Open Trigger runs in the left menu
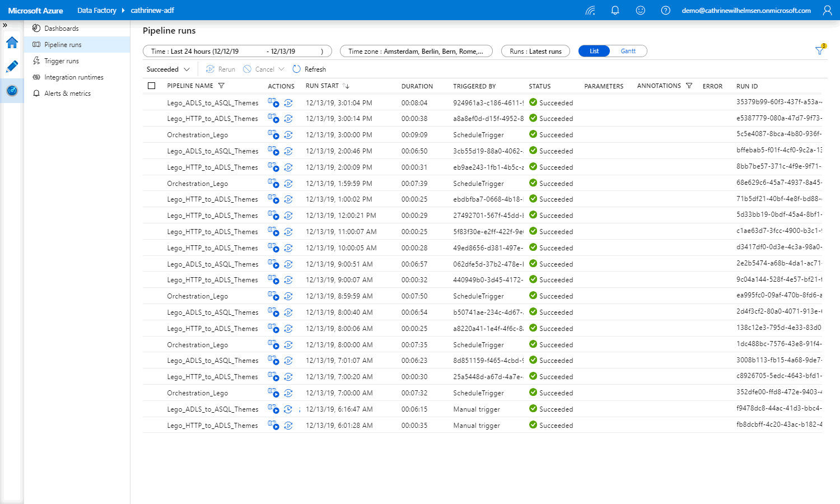 (62, 61)
